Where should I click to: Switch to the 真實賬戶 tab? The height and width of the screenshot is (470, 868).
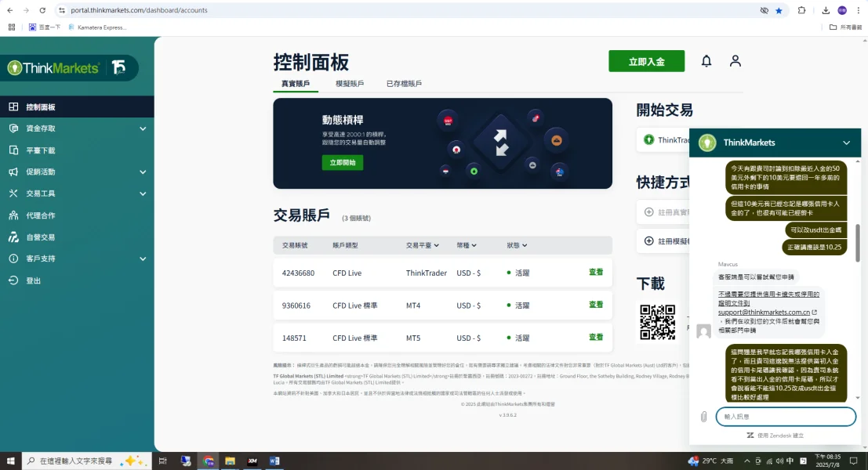tap(296, 84)
